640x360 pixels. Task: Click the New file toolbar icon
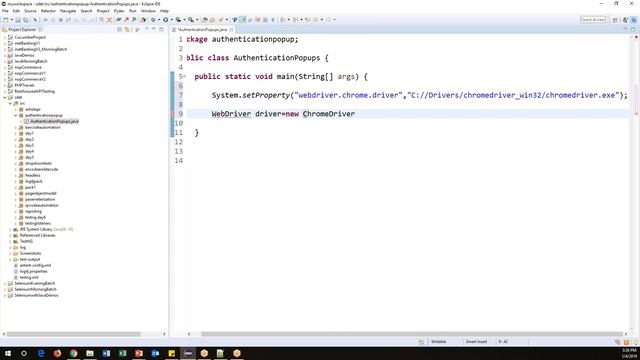pyautogui.click(x=5, y=20)
